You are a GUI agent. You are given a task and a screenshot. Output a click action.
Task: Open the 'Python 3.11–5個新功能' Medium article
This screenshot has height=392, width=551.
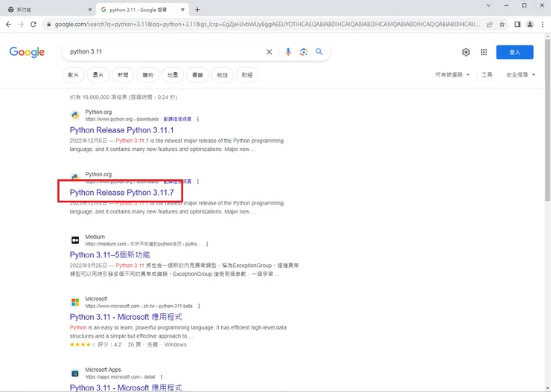110,255
